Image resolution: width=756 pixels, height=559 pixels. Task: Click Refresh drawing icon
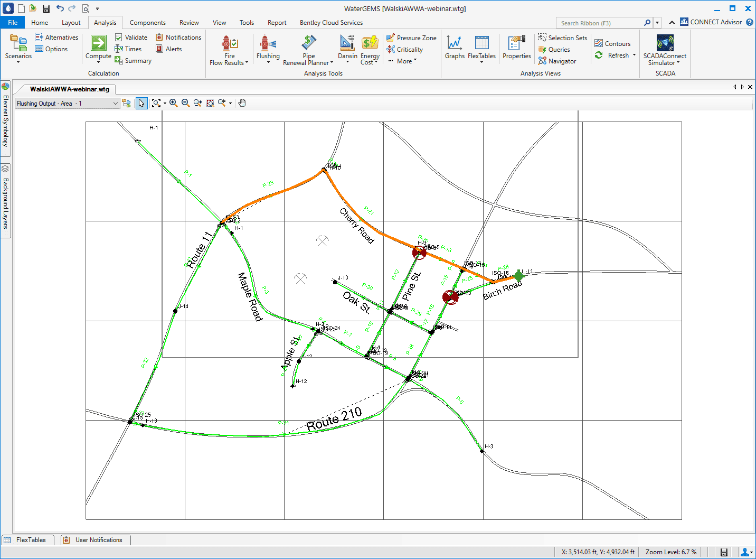(x=599, y=55)
